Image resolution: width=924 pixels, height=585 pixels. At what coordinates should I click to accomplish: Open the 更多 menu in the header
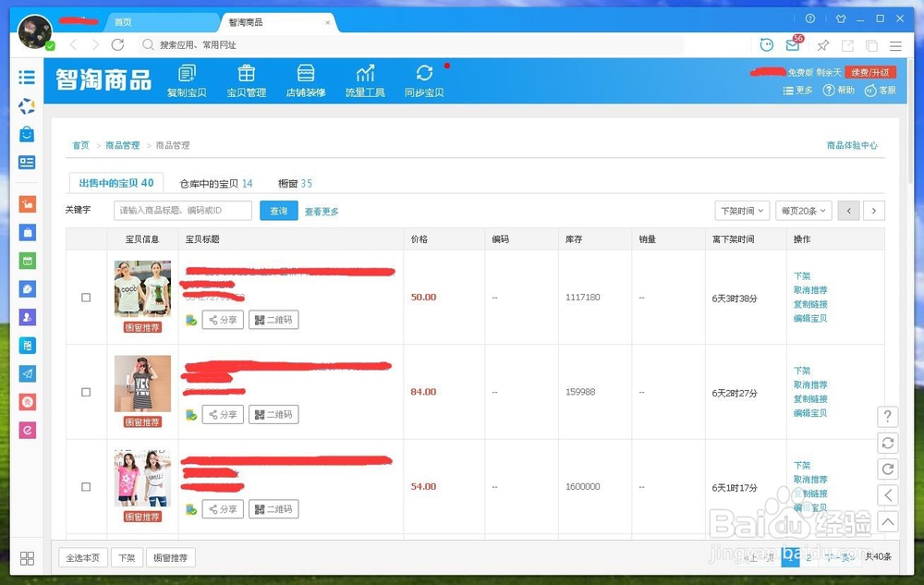pos(798,91)
